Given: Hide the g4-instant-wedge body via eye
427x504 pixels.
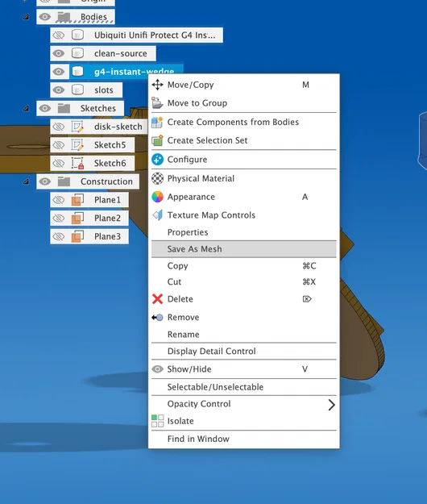Looking at the screenshot, I should (59, 71).
